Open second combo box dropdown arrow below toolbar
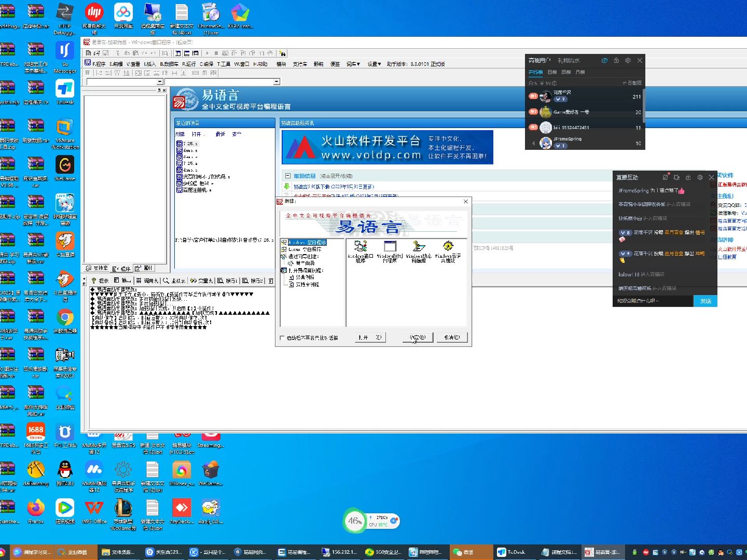Viewport: 747px width, 560px height. pyautogui.click(x=276, y=81)
